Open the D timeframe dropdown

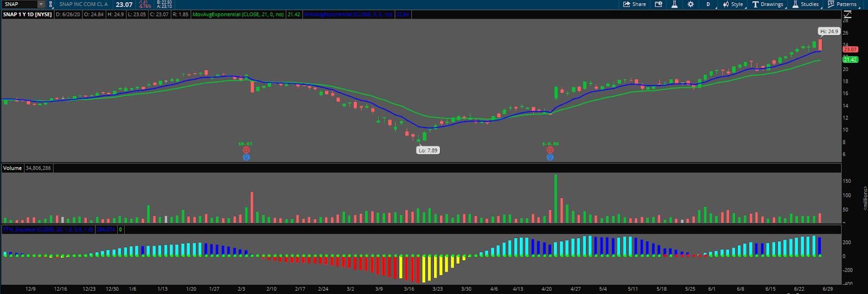coord(708,4)
